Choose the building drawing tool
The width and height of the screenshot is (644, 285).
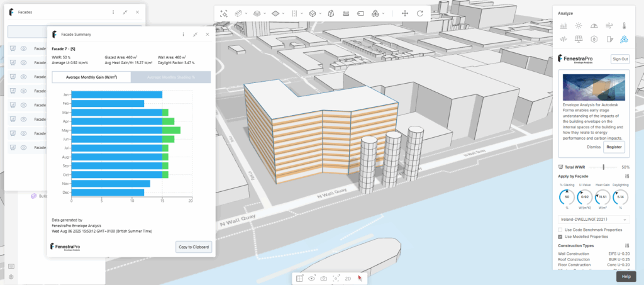coord(238,14)
